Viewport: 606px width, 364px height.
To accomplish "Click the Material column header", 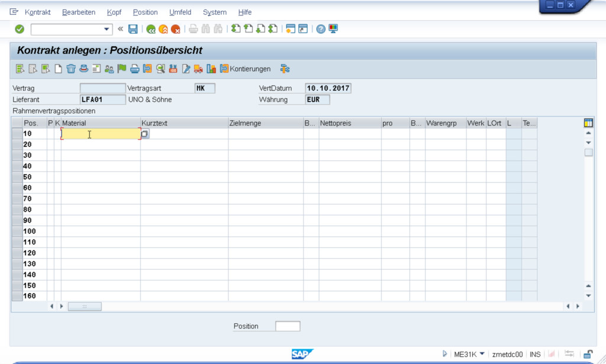I will [101, 123].
